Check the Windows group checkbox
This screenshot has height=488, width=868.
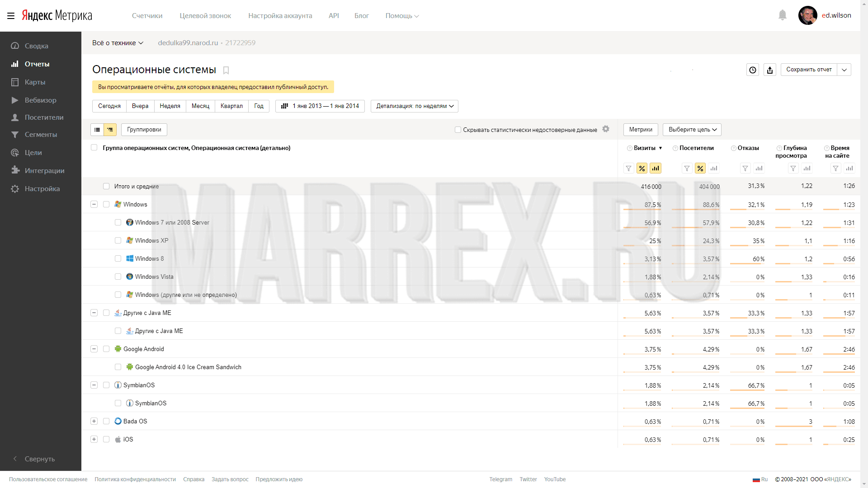[x=106, y=204]
